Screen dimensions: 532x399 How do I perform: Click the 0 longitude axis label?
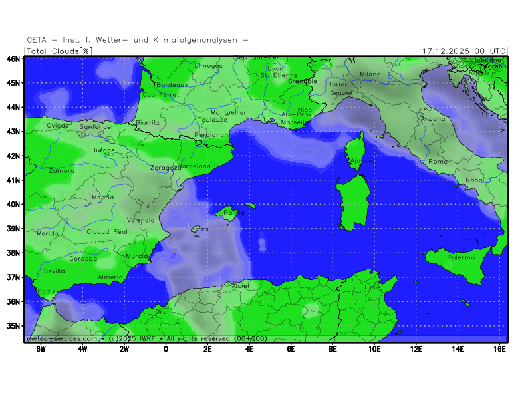click(166, 348)
